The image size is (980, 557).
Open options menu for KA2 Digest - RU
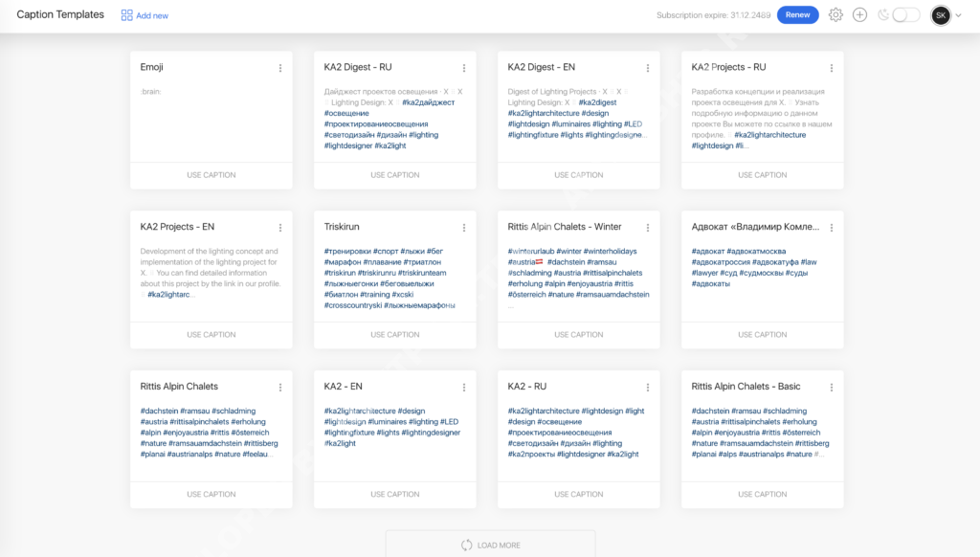point(464,68)
